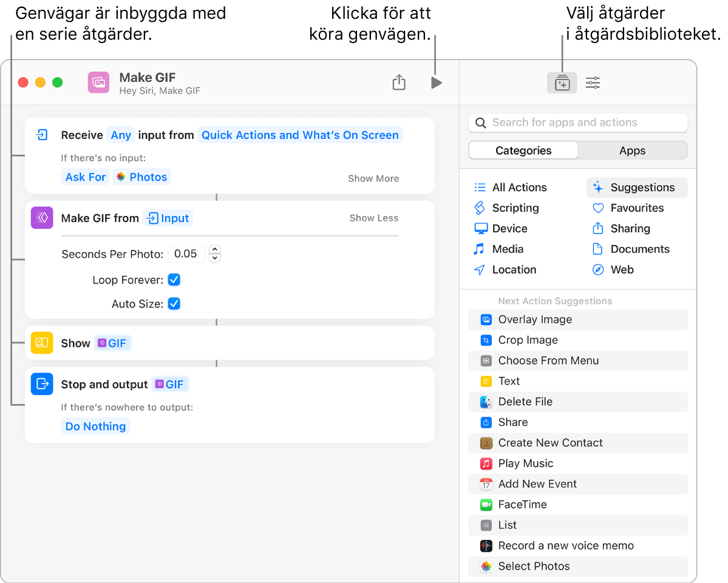728x583 pixels.
Task: Add the Choose From Menu action
Action: 577,360
